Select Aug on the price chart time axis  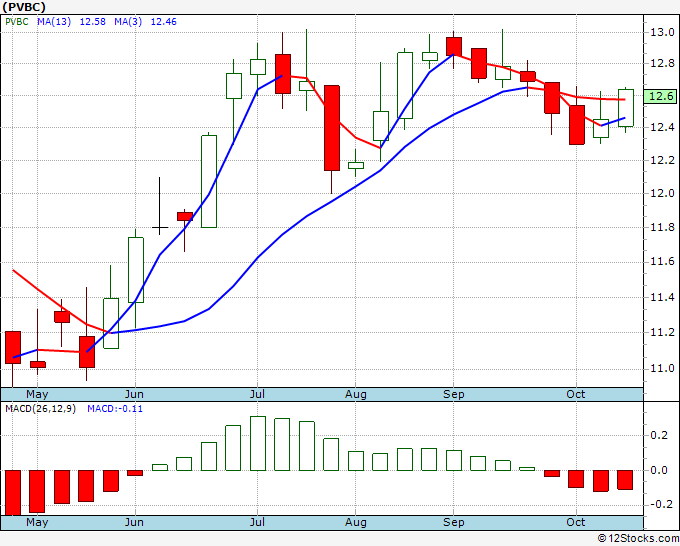pyautogui.click(x=356, y=394)
